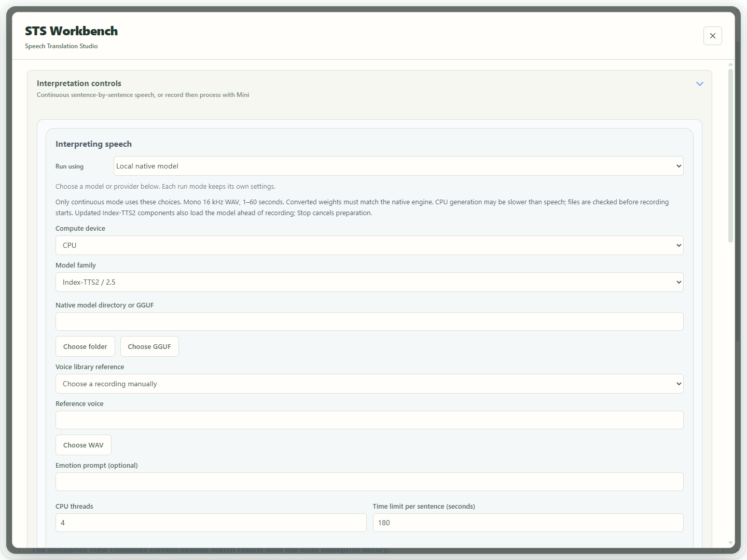
Task: Open the Compute device dropdown
Action: pos(369,245)
